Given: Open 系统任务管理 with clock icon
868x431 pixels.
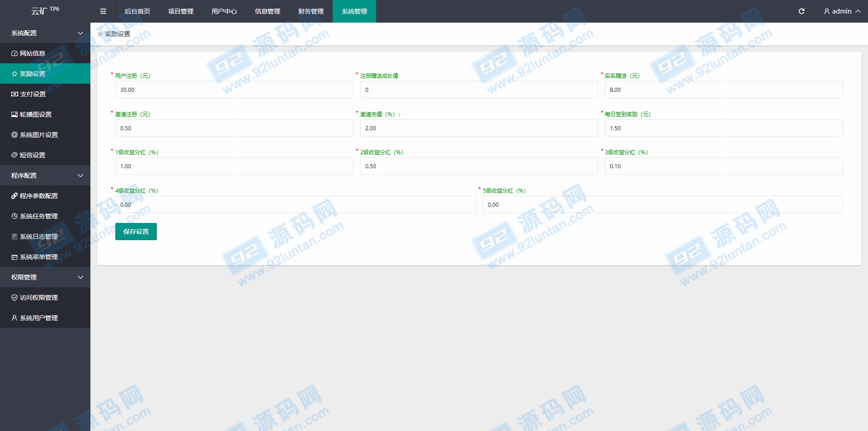Looking at the screenshot, I should click(x=38, y=216).
